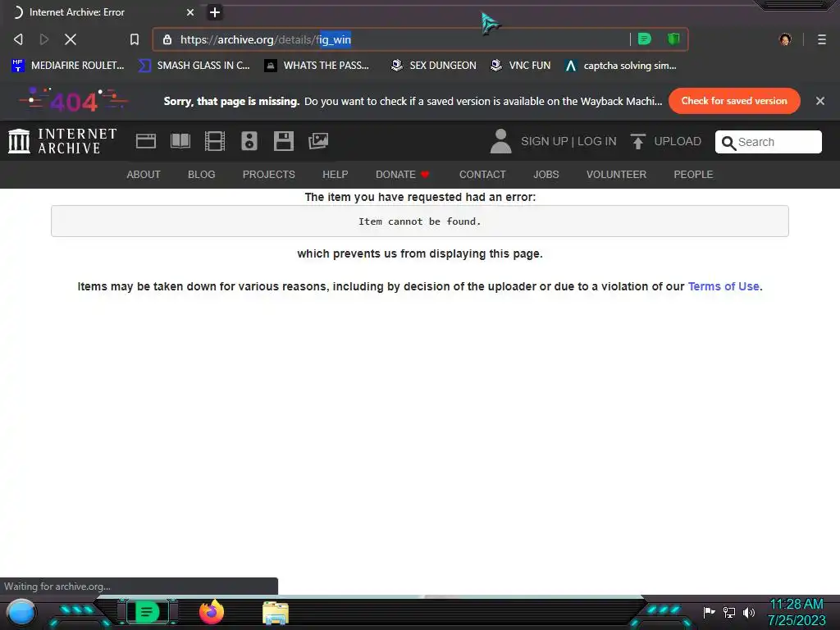Open the HELP menu item
This screenshot has width=840, height=630.
[336, 175]
